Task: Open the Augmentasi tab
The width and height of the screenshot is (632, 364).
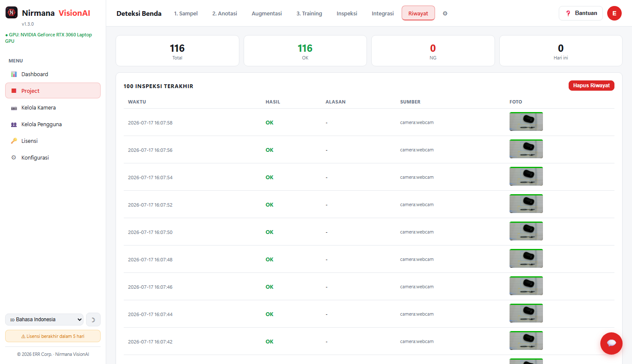Action: tap(267, 13)
